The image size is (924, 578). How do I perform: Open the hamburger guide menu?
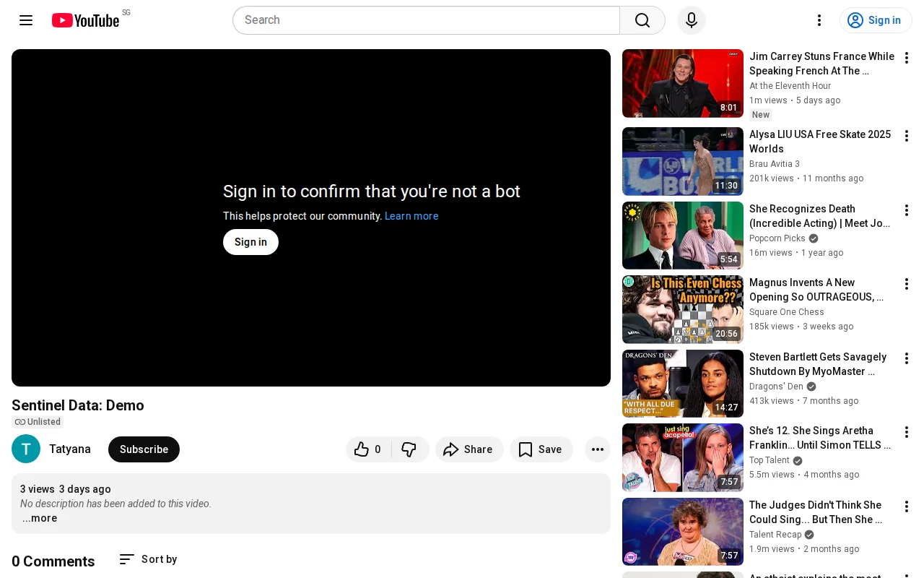coord(26,20)
